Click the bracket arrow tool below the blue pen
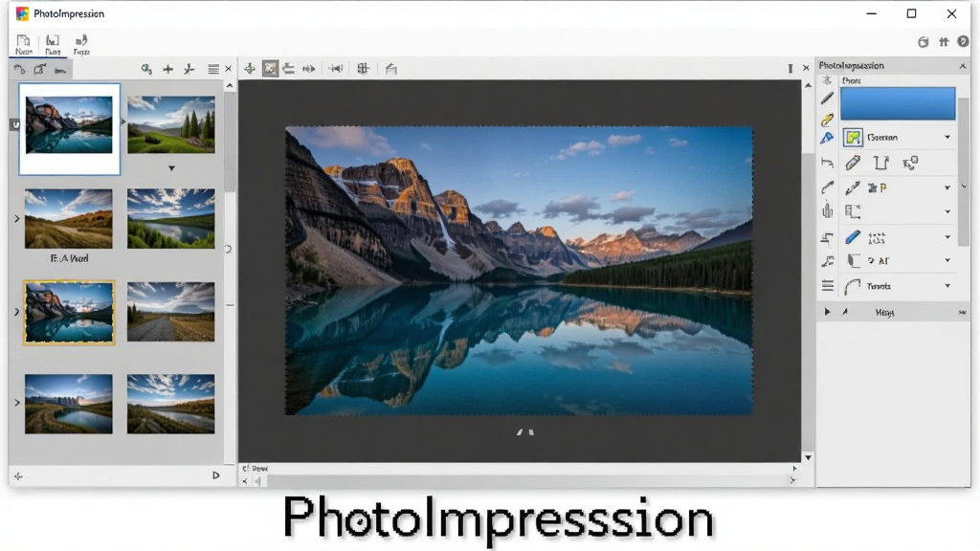 pyautogui.click(x=827, y=164)
